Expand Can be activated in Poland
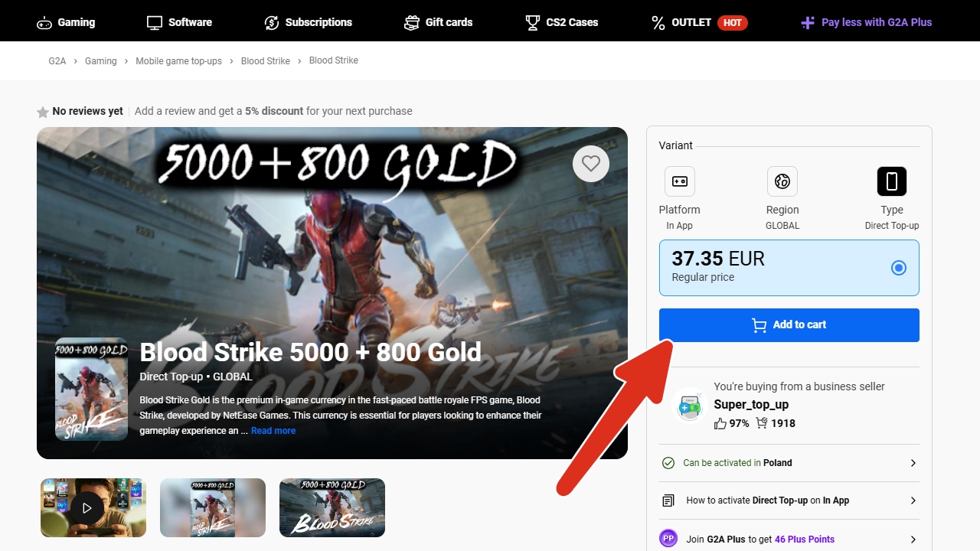 click(x=913, y=463)
